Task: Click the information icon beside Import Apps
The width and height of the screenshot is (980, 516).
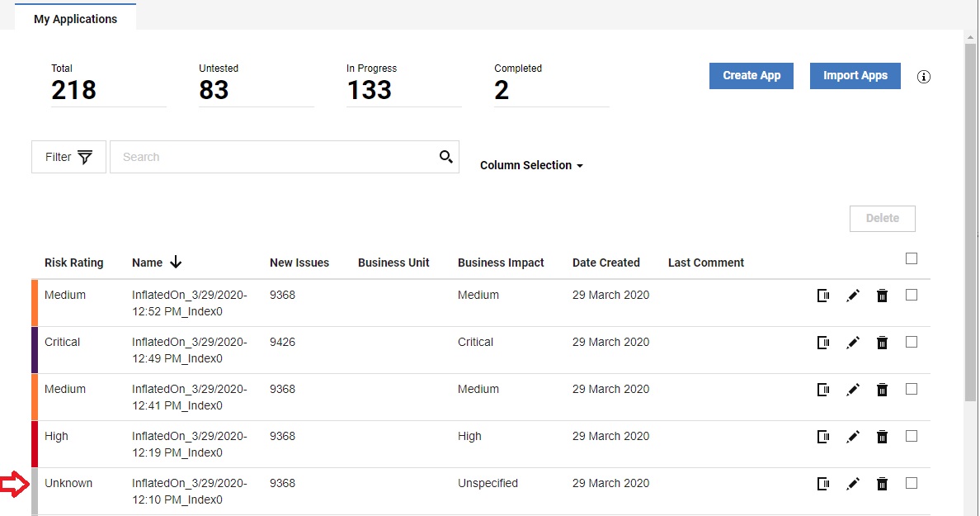Action: tap(924, 77)
